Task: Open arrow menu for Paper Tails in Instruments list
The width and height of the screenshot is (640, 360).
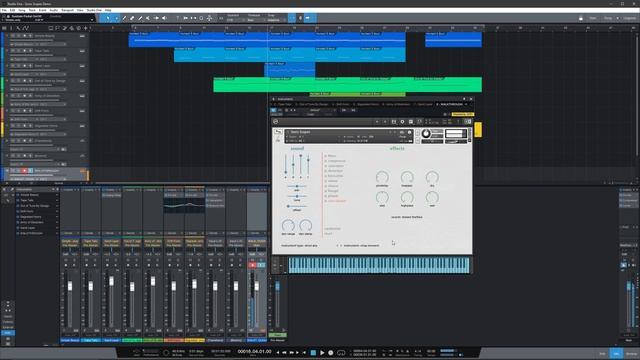Action: (57, 200)
